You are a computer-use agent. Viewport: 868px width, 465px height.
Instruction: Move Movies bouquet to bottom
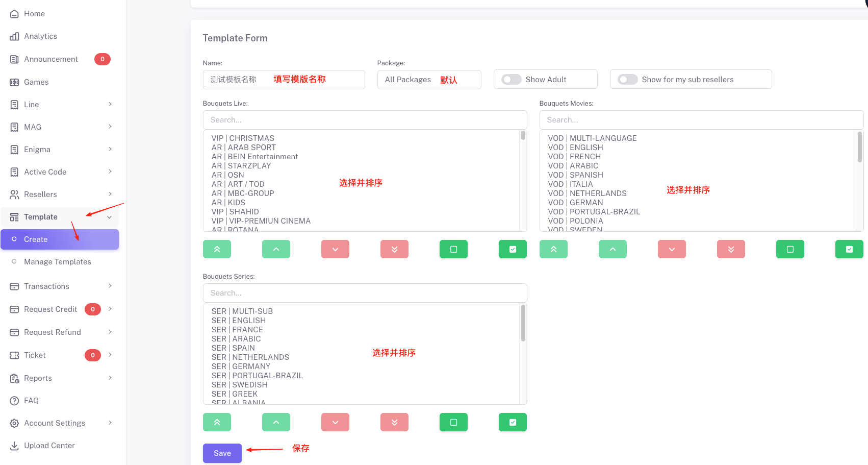[731, 249]
